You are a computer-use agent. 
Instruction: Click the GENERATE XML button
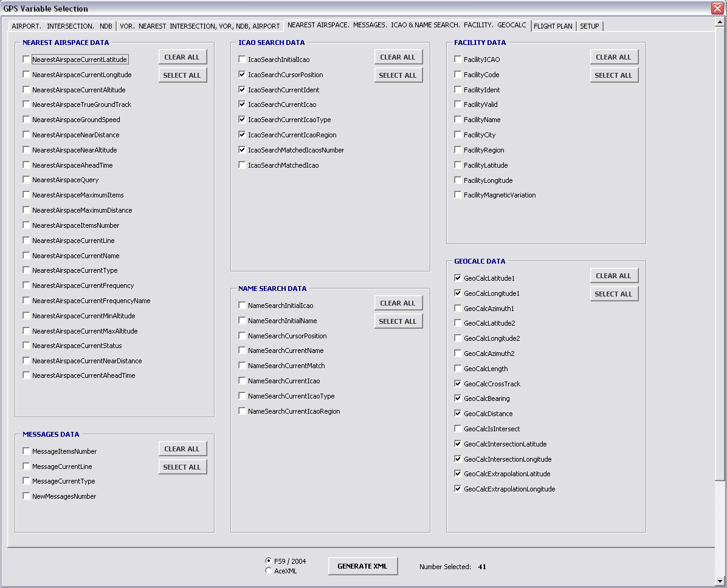[x=362, y=566]
